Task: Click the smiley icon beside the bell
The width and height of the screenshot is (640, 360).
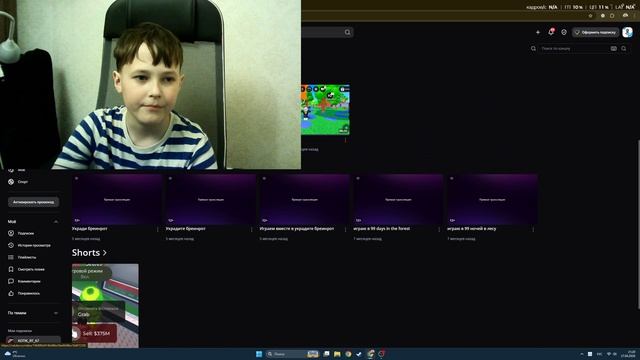Action: click(564, 32)
